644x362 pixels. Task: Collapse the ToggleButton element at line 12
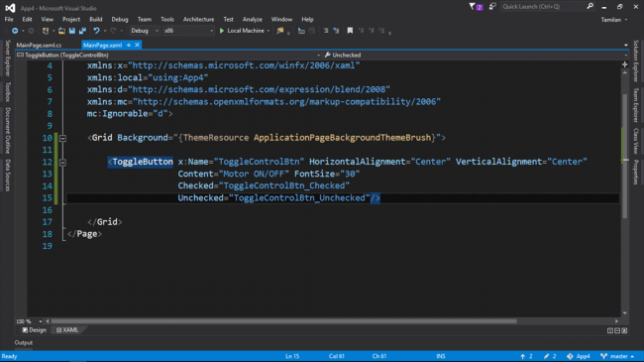click(x=62, y=163)
